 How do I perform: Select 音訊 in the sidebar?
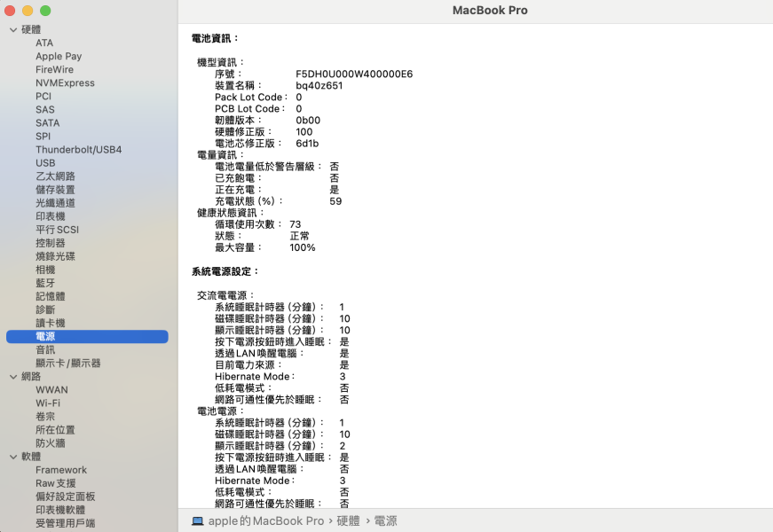(x=45, y=349)
